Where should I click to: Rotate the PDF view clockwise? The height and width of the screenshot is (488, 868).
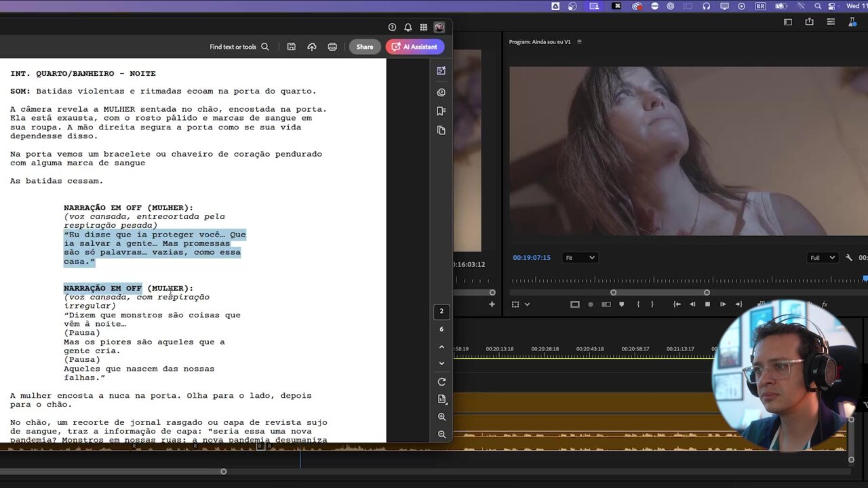pyautogui.click(x=441, y=382)
